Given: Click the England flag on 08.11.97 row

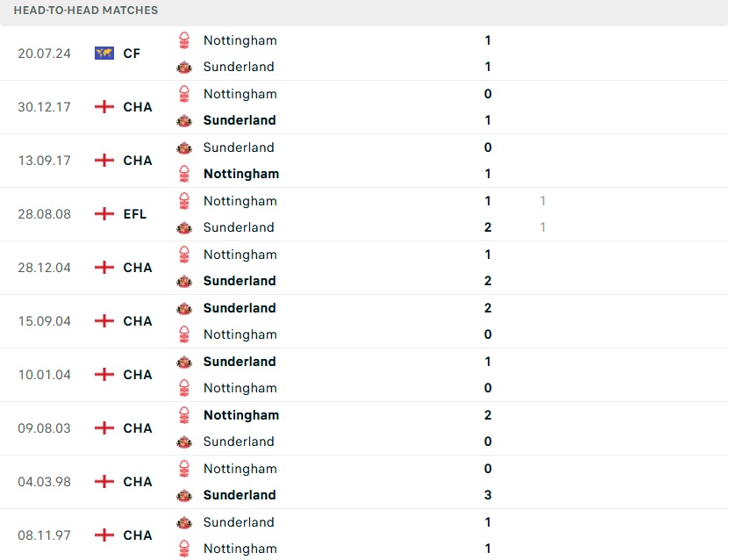Looking at the screenshot, I should click(x=104, y=535).
